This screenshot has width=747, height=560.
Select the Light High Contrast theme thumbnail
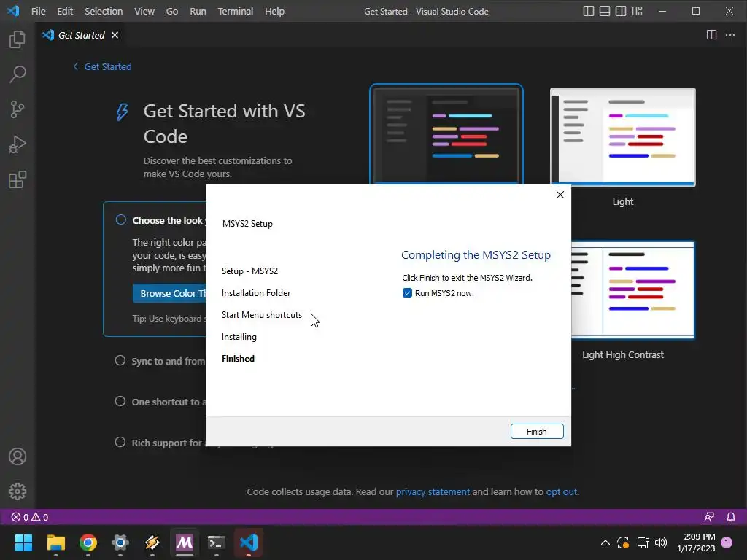[x=632, y=289]
